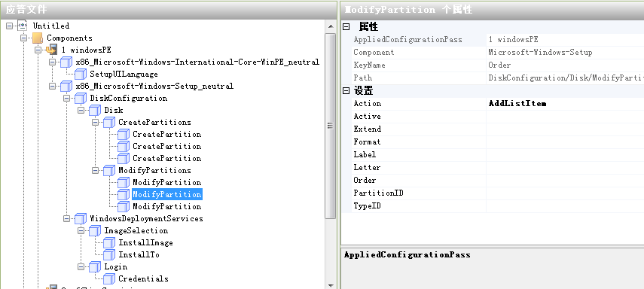The image size is (644, 289).
Task: Click the WindowsDeploymentServices cube icon
Action: coord(81,219)
